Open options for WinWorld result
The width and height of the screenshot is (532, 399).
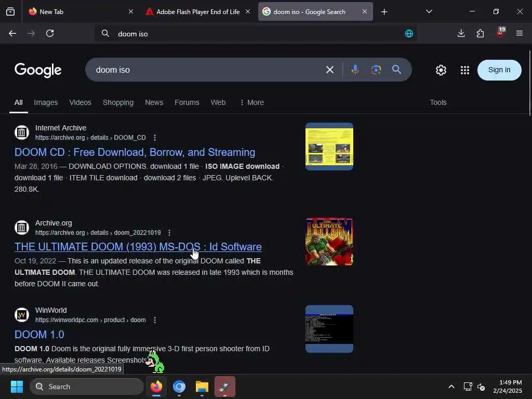pos(155,320)
